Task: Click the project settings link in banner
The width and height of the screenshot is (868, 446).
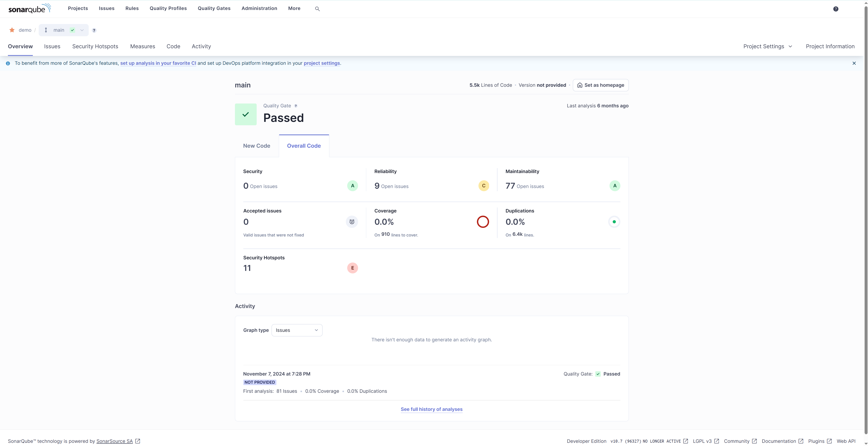Action: click(321, 63)
